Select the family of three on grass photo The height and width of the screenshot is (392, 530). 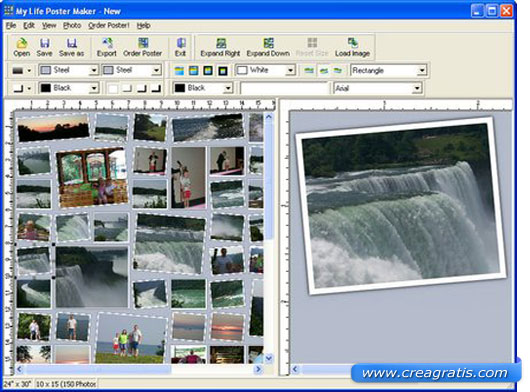pyautogui.click(x=131, y=338)
